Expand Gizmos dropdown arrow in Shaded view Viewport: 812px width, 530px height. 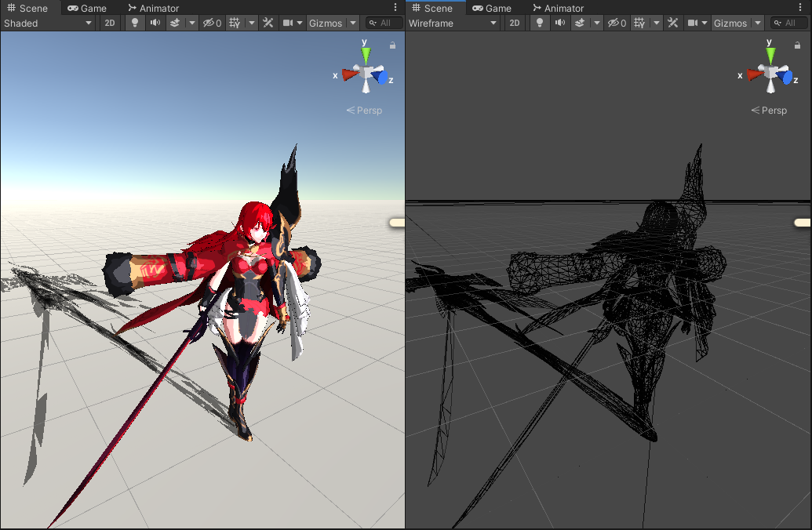[353, 23]
